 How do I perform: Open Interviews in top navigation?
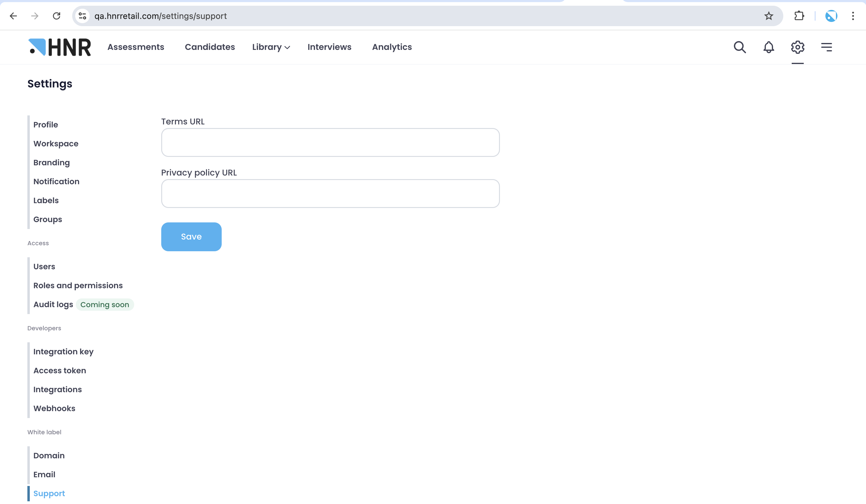click(329, 47)
